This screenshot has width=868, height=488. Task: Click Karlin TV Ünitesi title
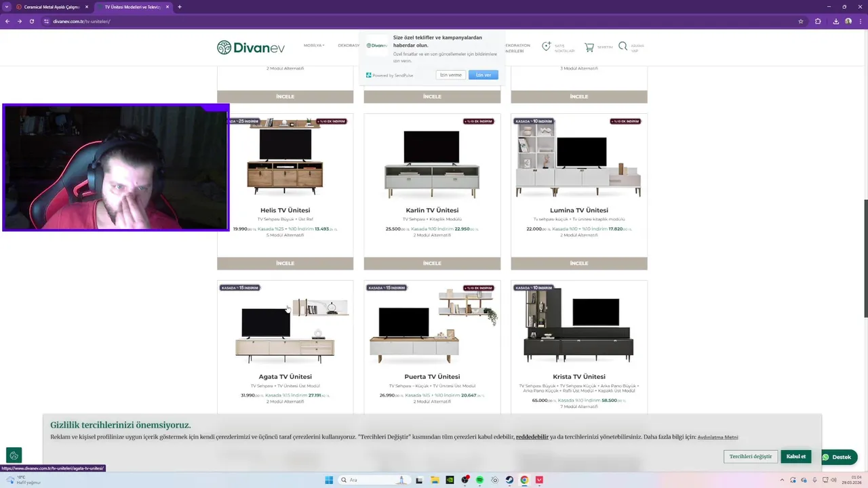click(432, 210)
